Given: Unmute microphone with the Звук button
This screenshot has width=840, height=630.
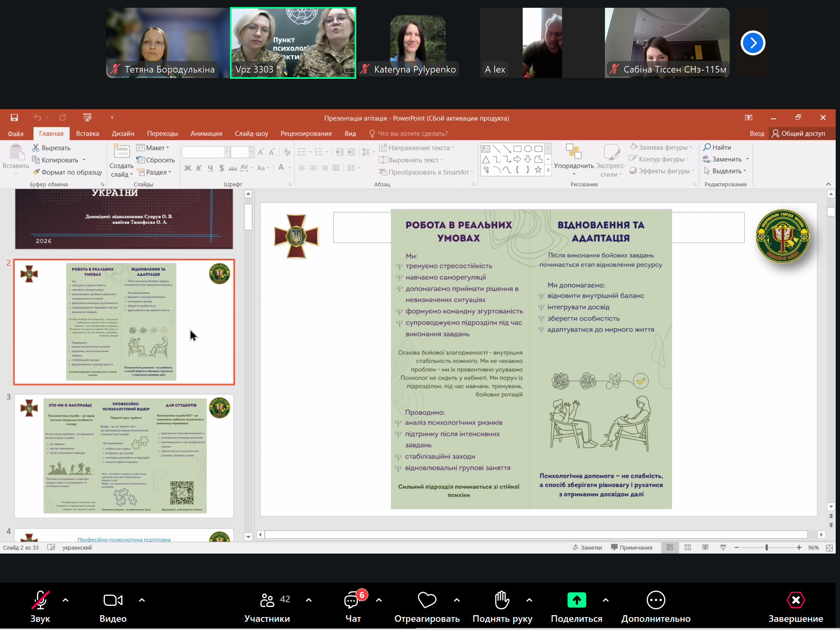Looking at the screenshot, I should point(40,601).
